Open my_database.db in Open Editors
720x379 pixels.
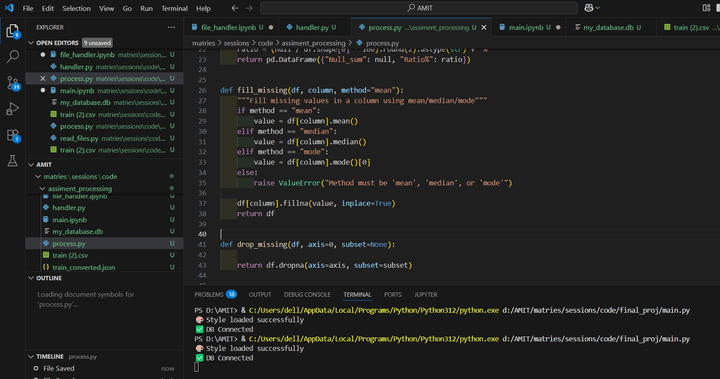point(104,102)
